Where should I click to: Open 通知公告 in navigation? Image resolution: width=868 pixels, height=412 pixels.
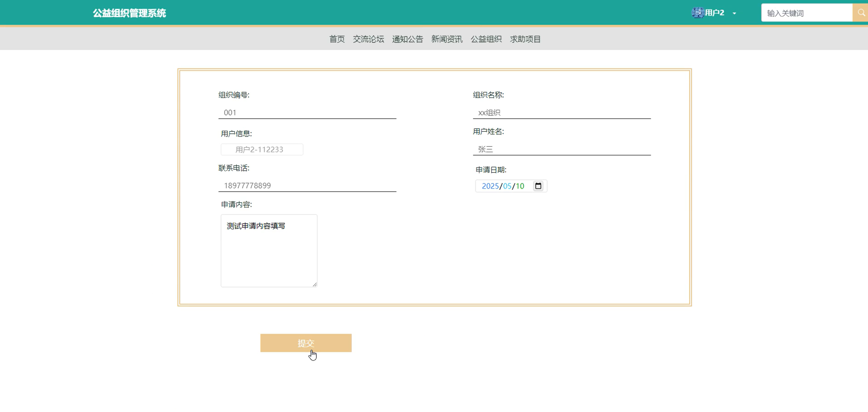(x=407, y=39)
